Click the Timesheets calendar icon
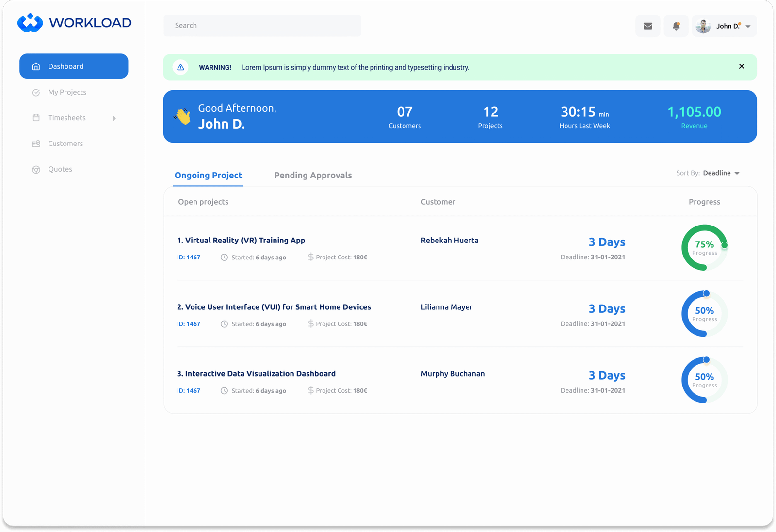Image resolution: width=776 pixels, height=532 pixels. pos(36,118)
